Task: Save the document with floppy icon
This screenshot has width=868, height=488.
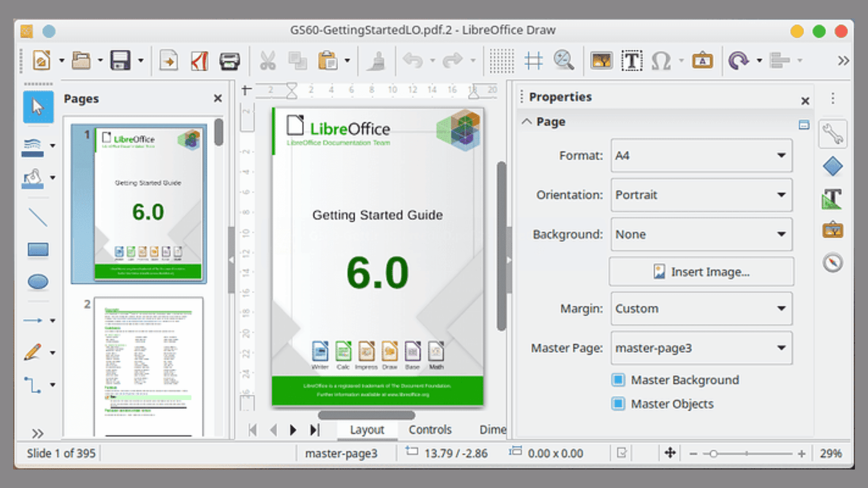Action: click(120, 61)
